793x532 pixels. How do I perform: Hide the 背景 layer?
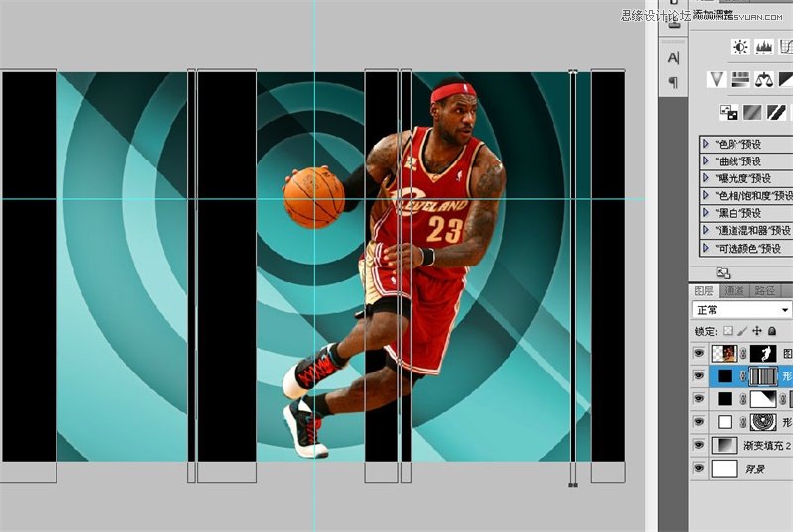[699, 468]
